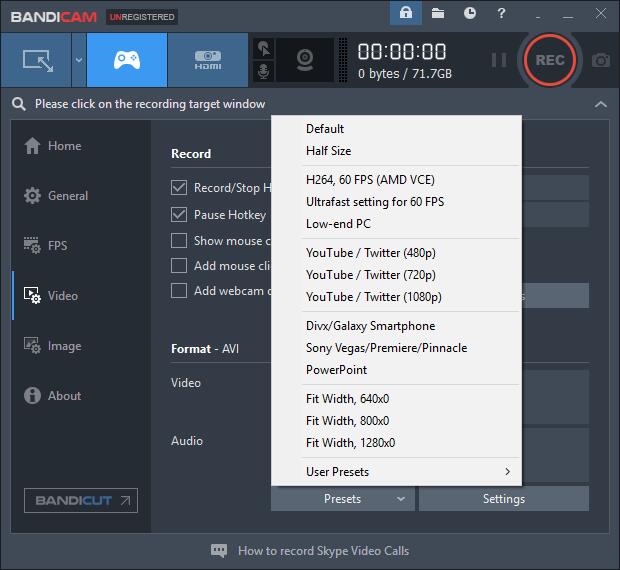This screenshot has width=620, height=570.
Task: Select Divx/Galaxy Smartphone preset
Action: click(x=397, y=326)
